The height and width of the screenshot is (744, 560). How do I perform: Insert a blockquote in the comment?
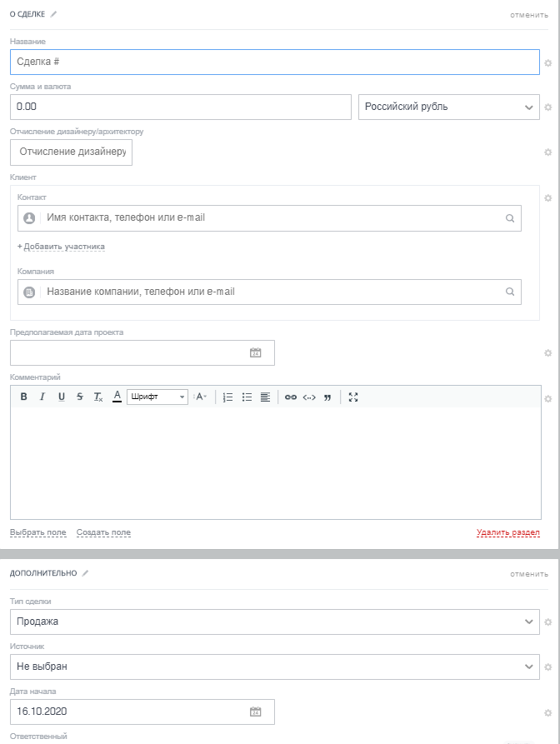pyautogui.click(x=327, y=397)
